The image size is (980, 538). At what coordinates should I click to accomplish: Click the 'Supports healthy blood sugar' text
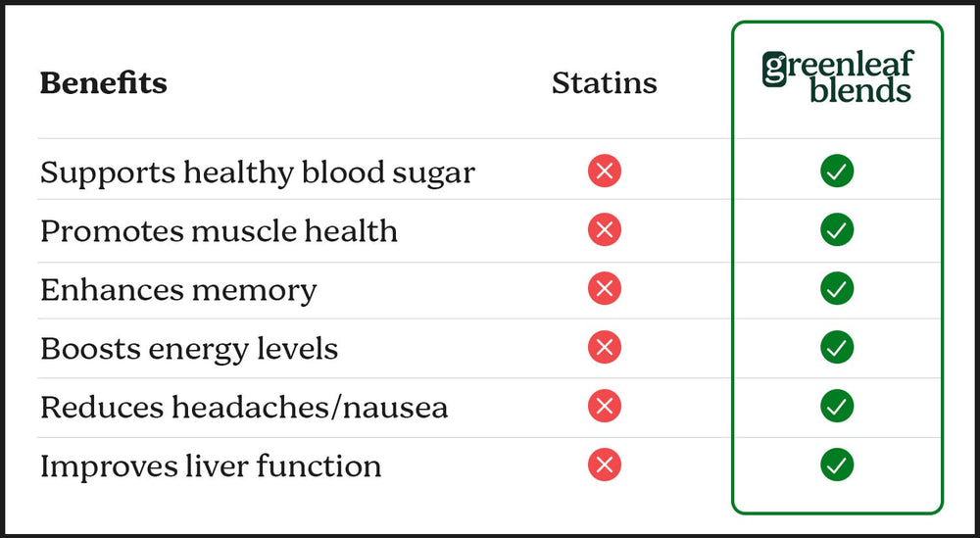click(257, 173)
